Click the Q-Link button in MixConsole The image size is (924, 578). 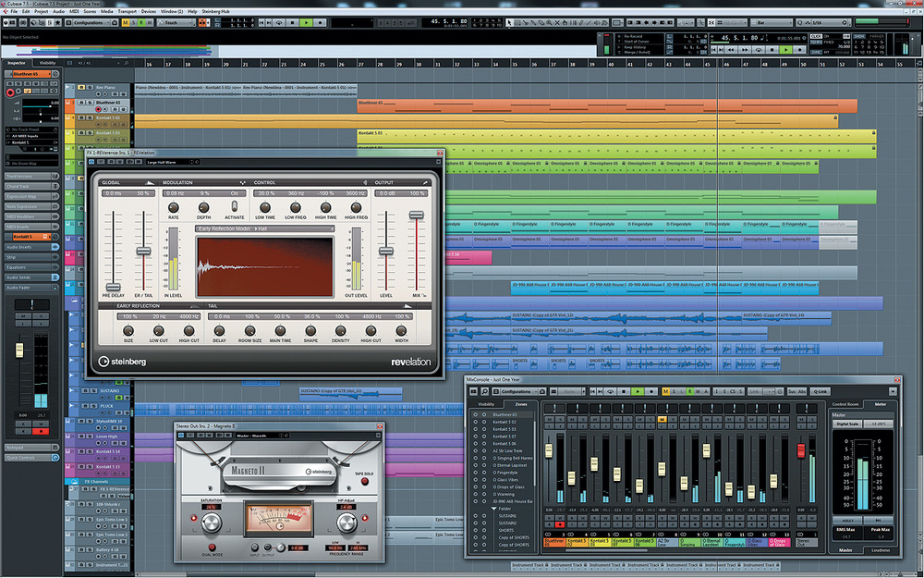click(820, 391)
